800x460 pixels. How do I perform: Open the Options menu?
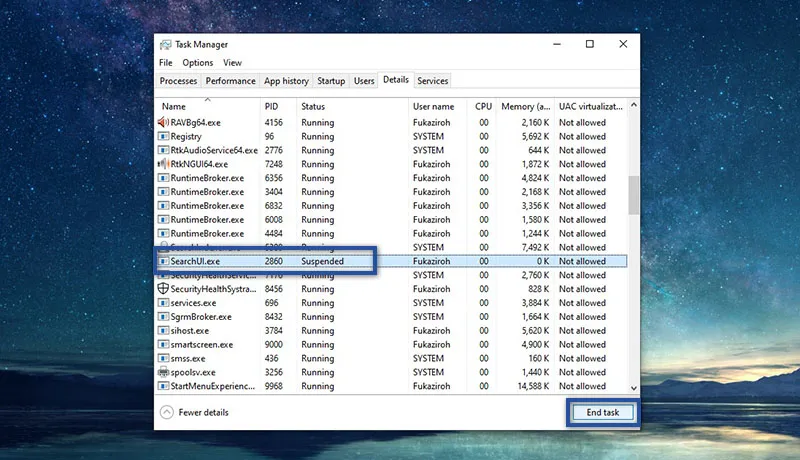198,63
